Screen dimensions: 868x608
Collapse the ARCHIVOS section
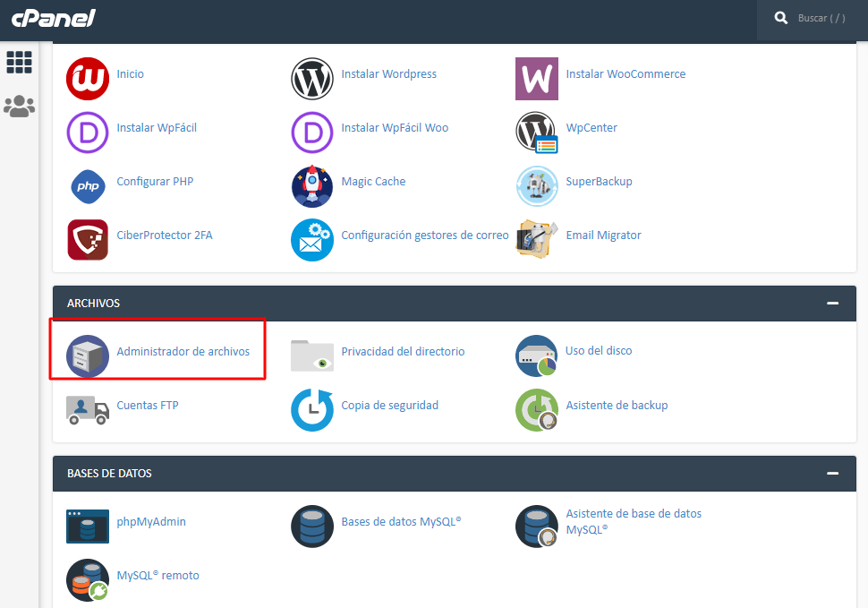pyautogui.click(x=832, y=304)
